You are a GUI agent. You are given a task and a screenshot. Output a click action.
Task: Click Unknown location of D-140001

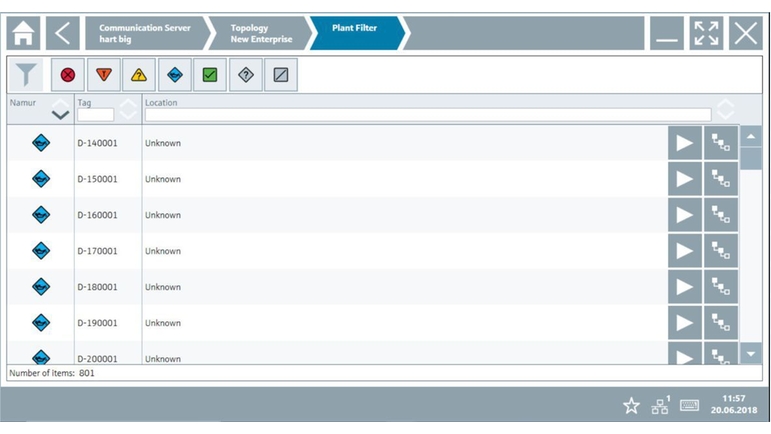163,143
